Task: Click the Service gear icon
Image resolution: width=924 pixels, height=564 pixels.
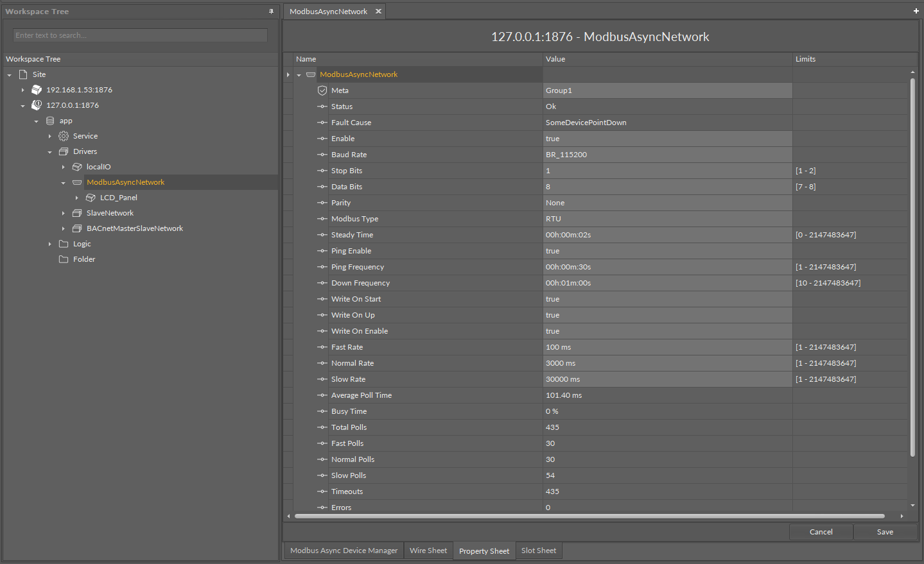Action: point(64,136)
